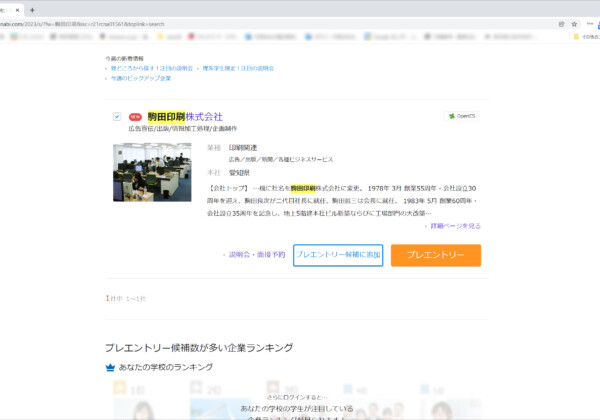Open 理系学生限定！注目の説明会 link
600x420 pixels.
238,68
